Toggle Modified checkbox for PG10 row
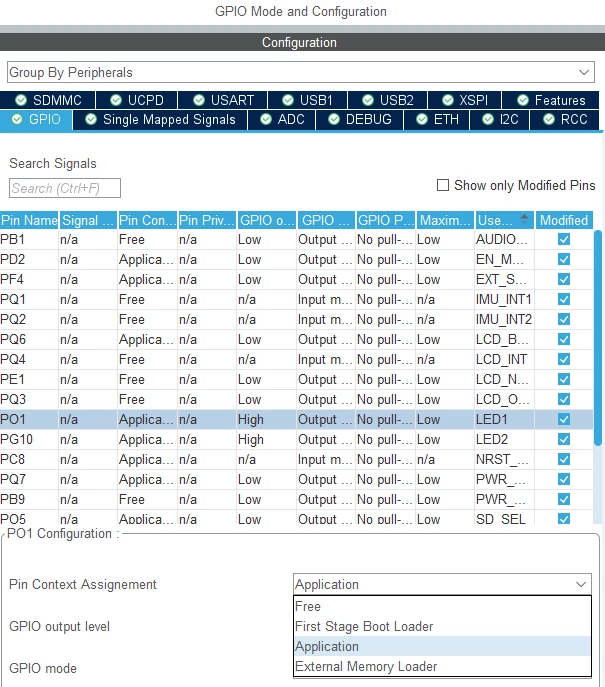The image size is (605, 687). (x=564, y=439)
